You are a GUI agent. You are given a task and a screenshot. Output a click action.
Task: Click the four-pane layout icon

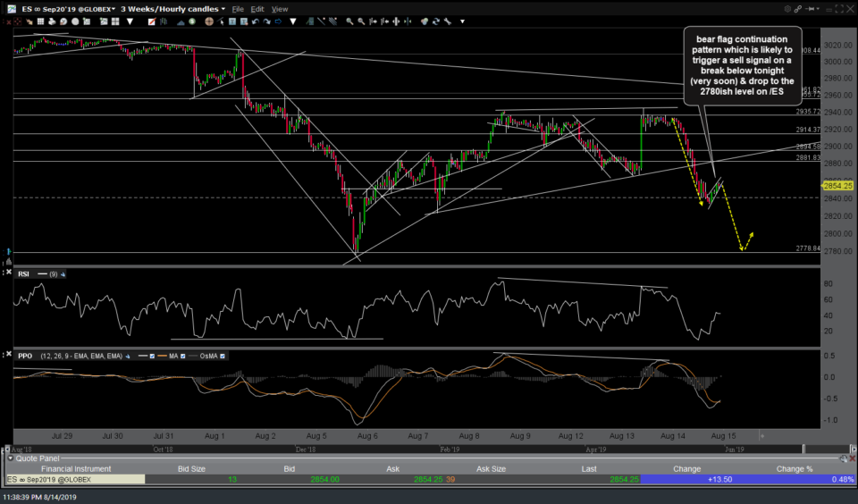click(x=115, y=21)
